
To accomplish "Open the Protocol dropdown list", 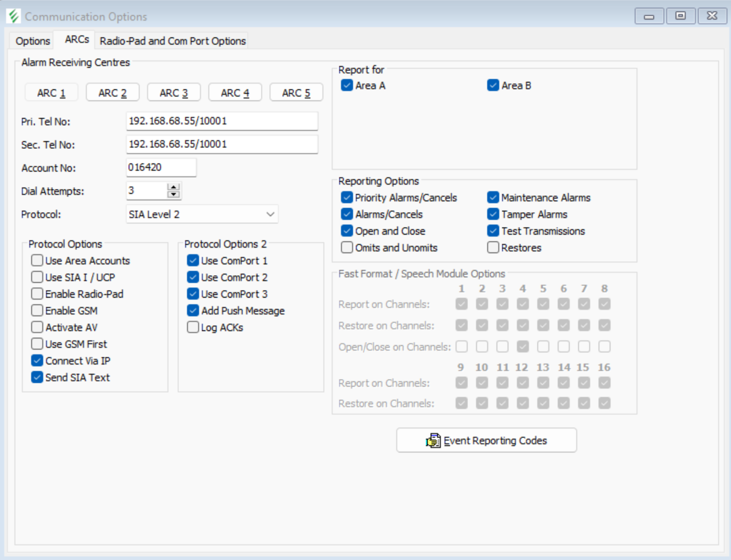I will tap(270, 214).
